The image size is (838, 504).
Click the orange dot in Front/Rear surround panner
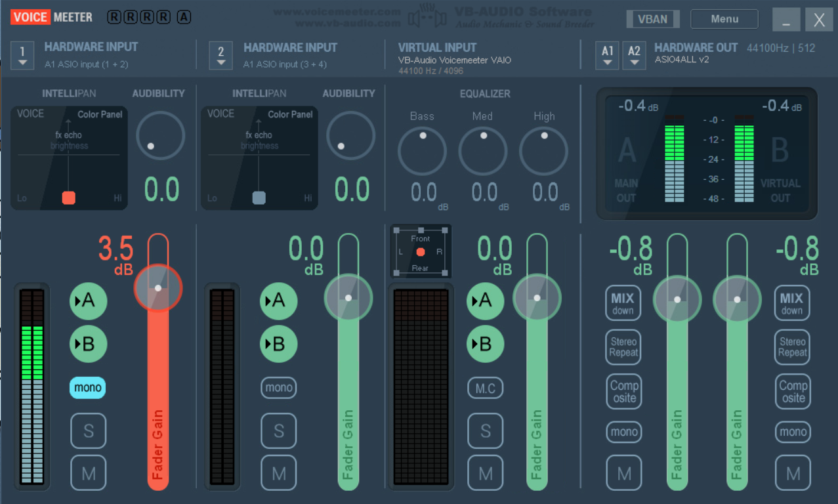click(x=421, y=252)
